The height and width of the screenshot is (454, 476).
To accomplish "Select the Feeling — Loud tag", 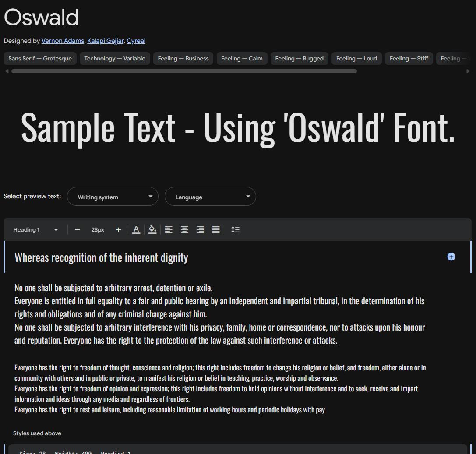I will click(356, 59).
